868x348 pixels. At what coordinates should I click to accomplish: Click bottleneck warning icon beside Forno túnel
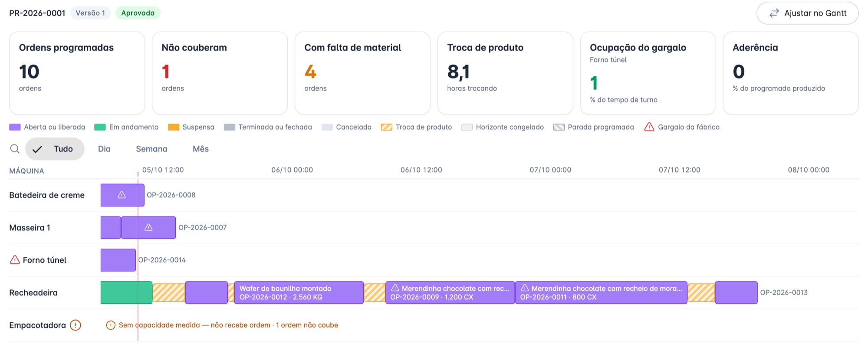click(x=15, y=259)
